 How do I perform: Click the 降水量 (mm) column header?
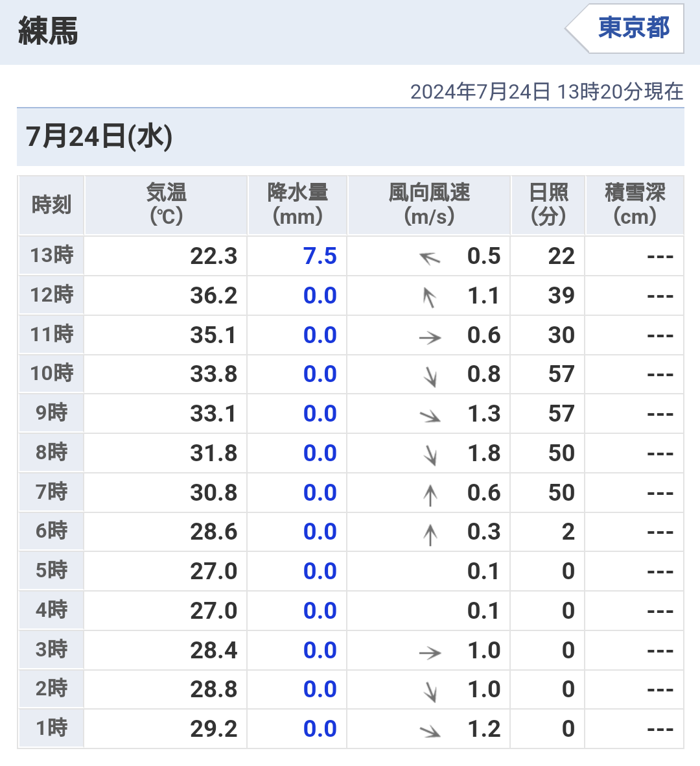point(297,205)
